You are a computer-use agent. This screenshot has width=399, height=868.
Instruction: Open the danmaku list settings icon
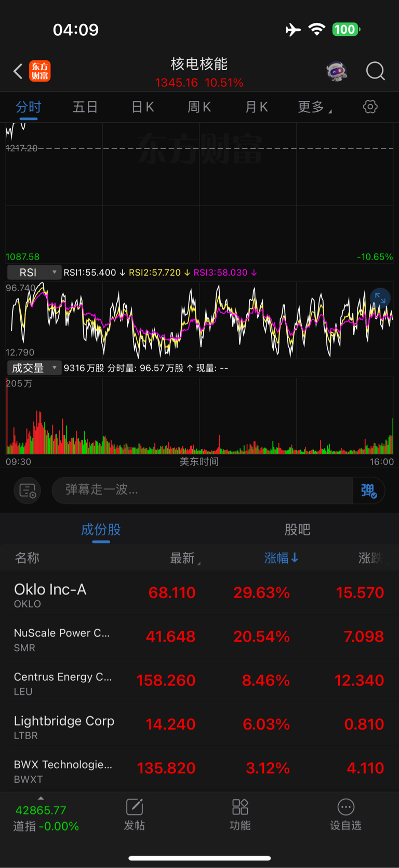[x=27, y=490]
